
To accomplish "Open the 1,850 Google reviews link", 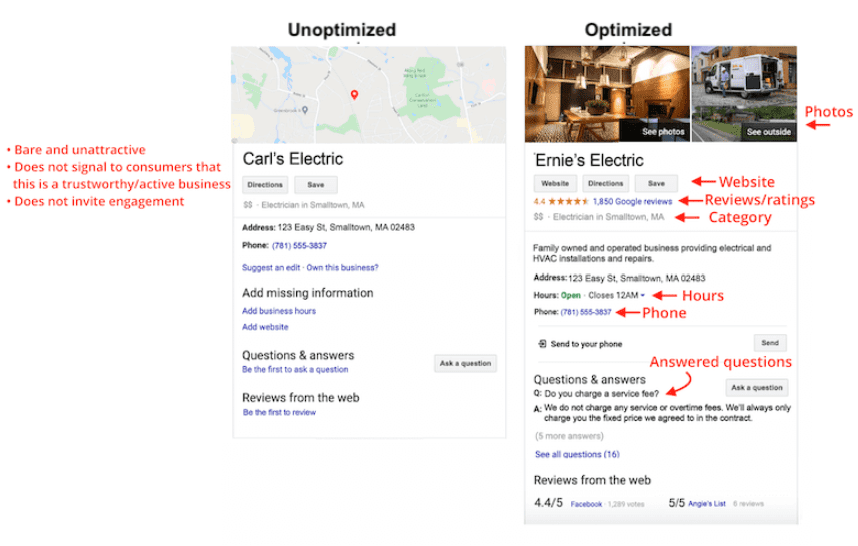I will click(x=632, y=201).
